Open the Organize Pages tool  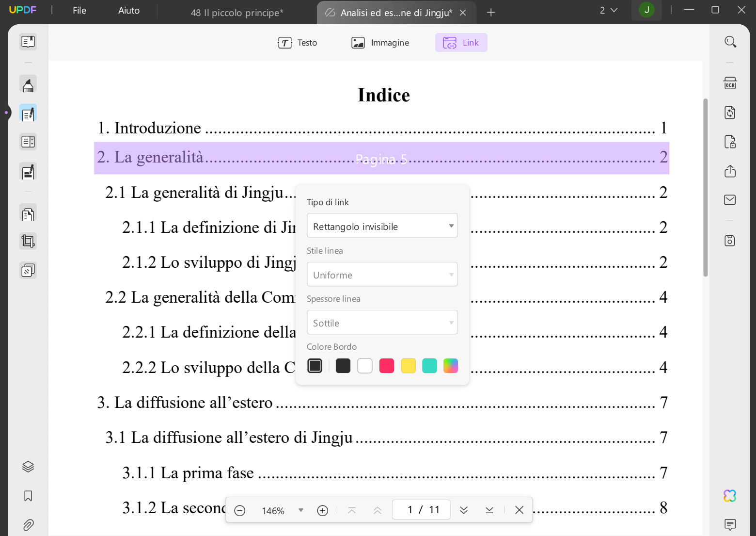tap(28, 213)
